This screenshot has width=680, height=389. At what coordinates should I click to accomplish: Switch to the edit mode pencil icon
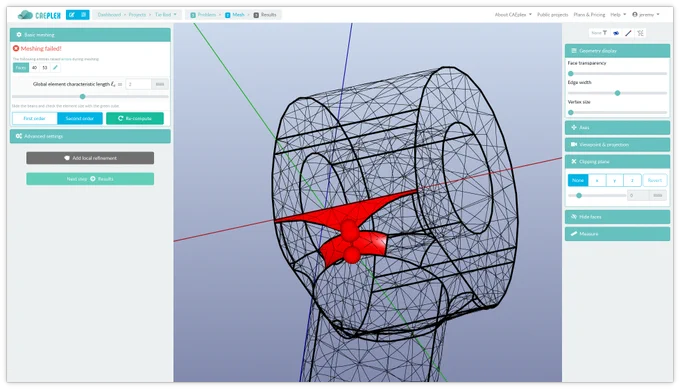click(x=72, y=15)
